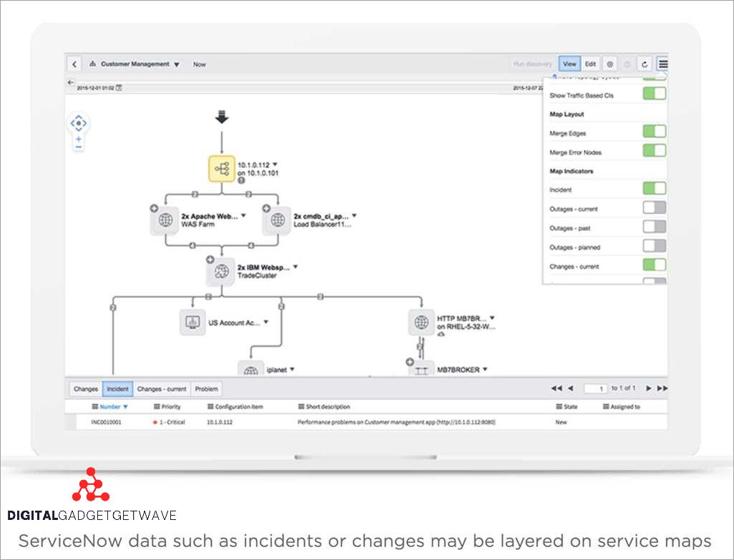This screenshot has height=560, width=734.
Task: Disable the Incident map indicator toggle
Action: 654,189
